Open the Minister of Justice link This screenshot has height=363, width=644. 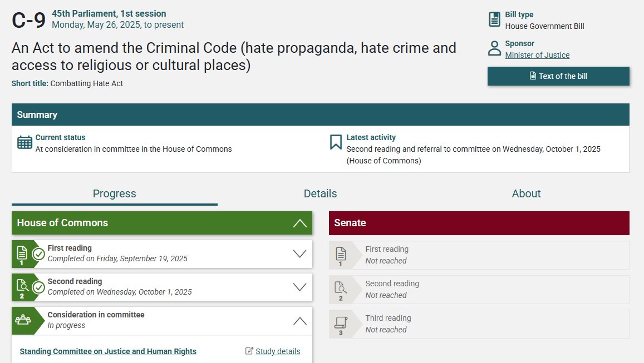pos(537,55)
